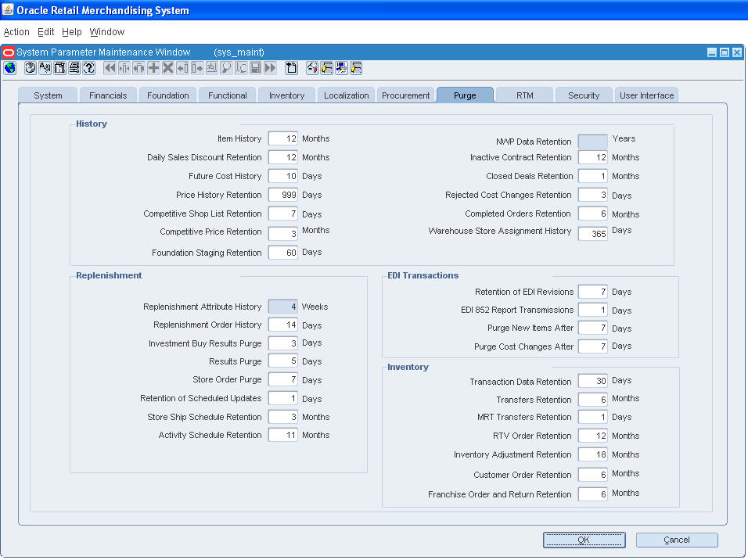Screen dimensions: 748x560
Task: Click the Warehouse Store Assignment History field
Action: point(593,234)
